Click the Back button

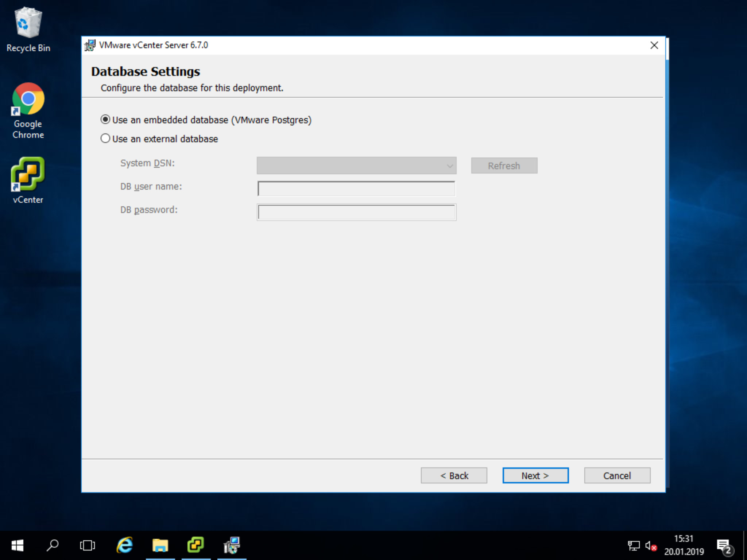coord(454,475)
